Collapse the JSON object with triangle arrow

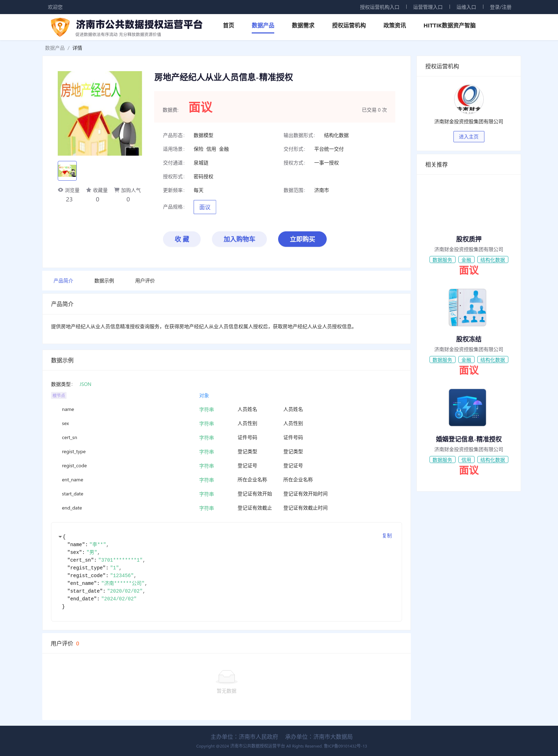60,537
